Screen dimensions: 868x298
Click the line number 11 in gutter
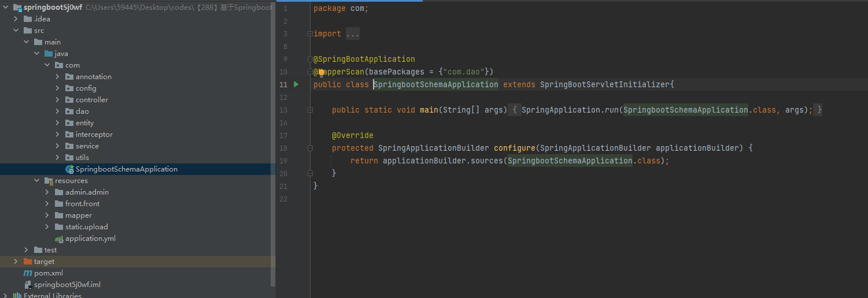pos(283,84)
